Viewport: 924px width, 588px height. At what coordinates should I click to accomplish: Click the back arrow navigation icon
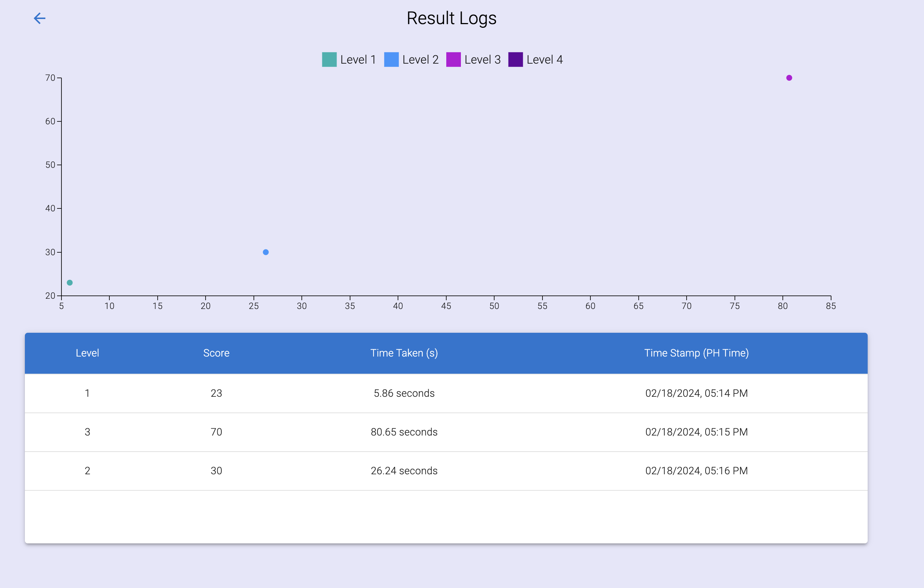[40, 18]
